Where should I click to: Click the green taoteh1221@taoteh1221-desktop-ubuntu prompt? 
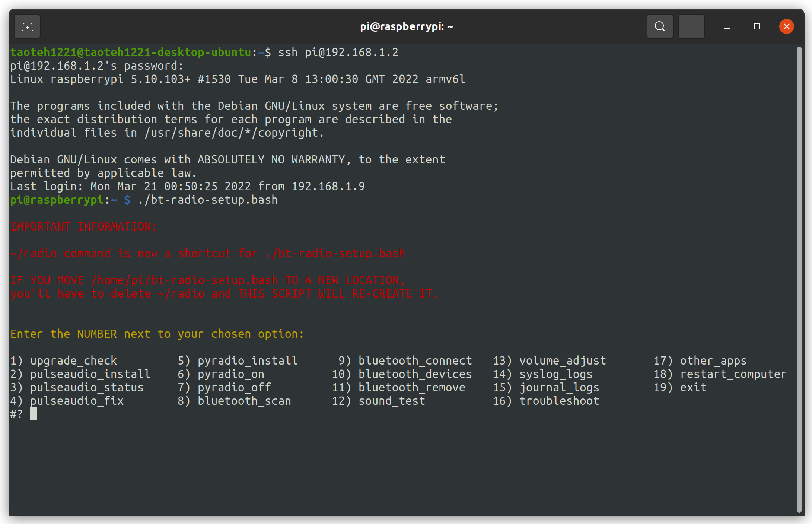click(131, 52)
